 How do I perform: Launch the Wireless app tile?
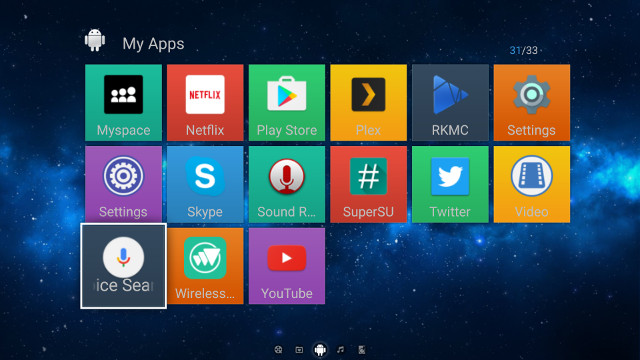click(205, 266)
